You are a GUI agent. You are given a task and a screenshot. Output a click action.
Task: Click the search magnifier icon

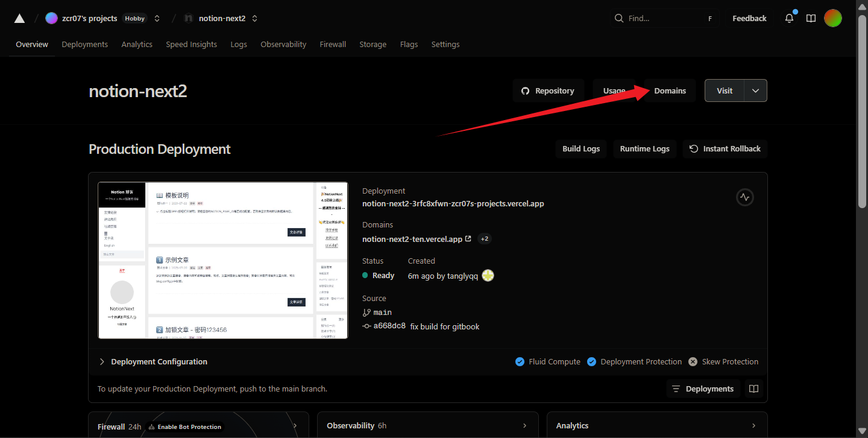pos(618,18)
